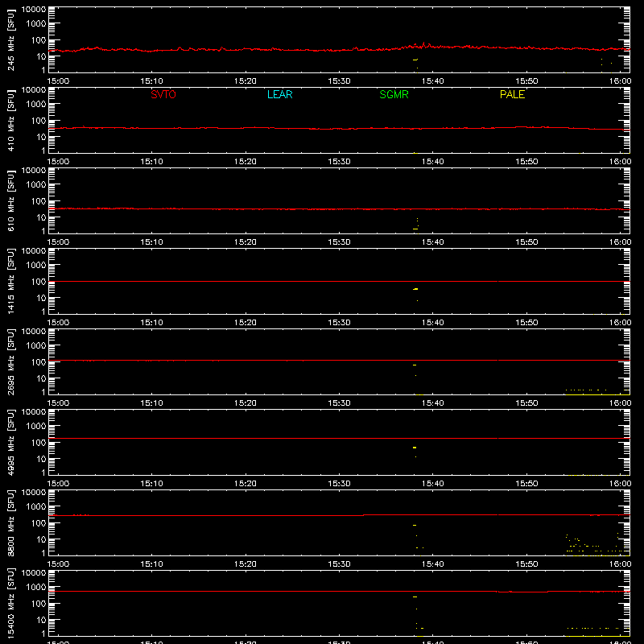Select the 15400 MHz [SFU] axis title

11,603
